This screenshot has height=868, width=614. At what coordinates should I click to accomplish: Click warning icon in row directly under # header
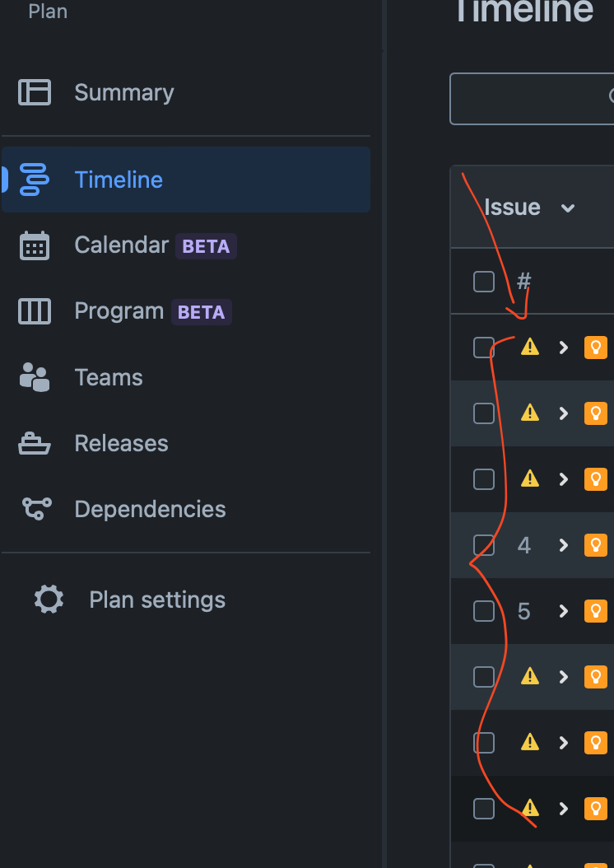pos(530,347)
